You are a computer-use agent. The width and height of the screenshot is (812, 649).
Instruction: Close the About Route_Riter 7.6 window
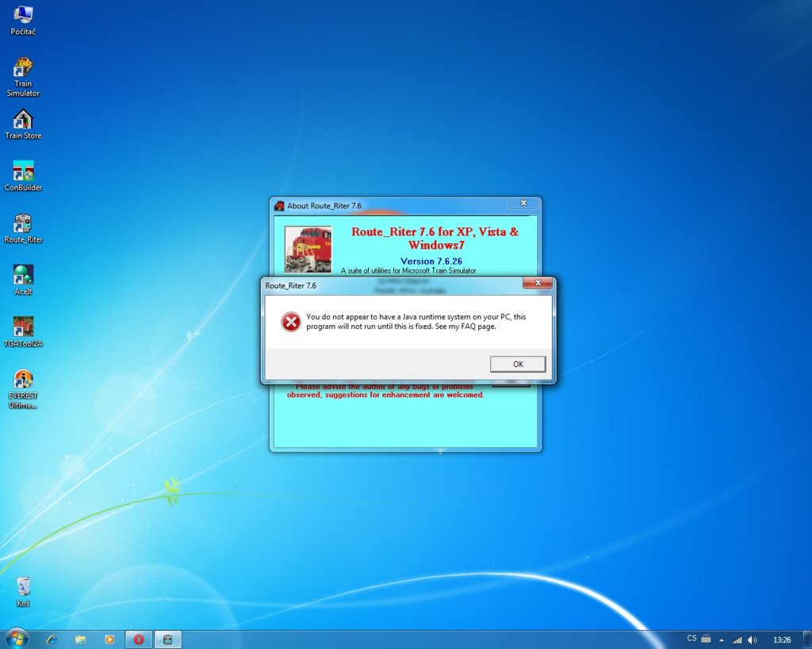click(523, 204)
